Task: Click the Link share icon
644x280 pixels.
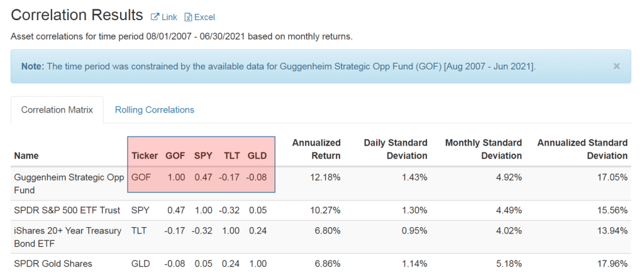Action: click(x=155, y=17)
